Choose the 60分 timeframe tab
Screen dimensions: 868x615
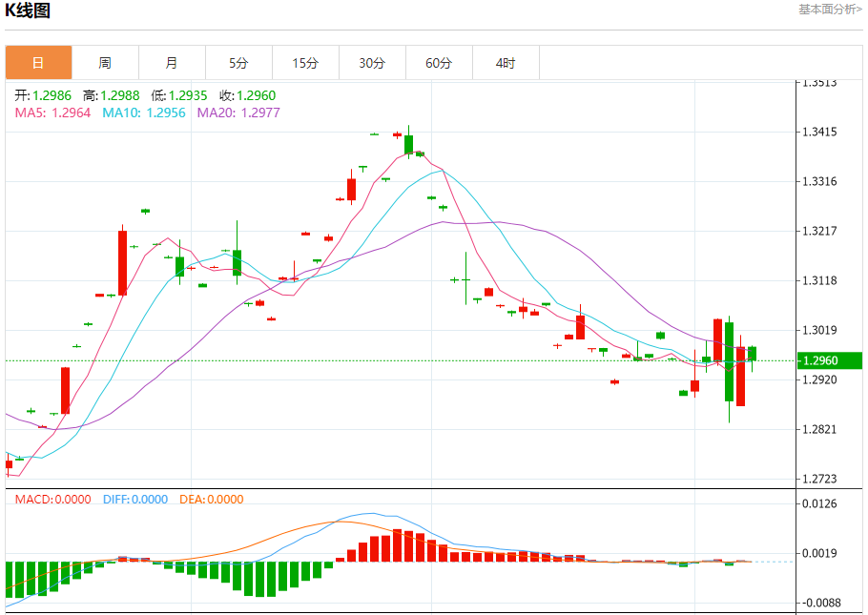[439, 63]
